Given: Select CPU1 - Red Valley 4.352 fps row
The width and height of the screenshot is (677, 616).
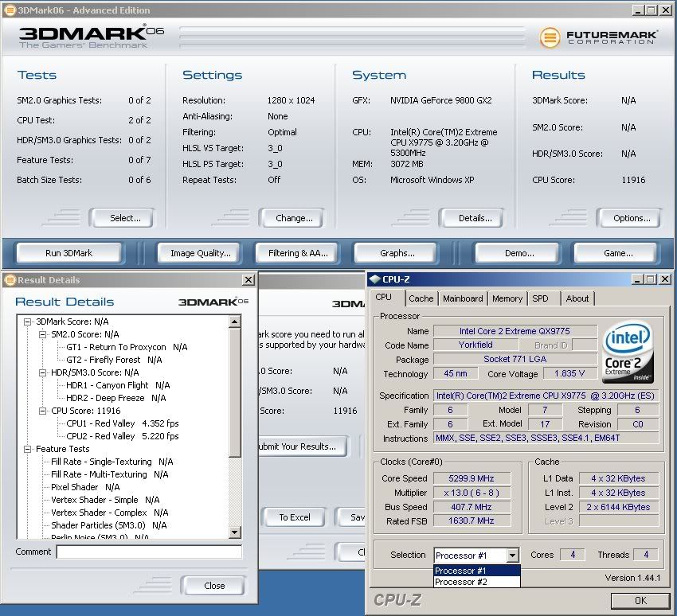Looking at the screenshot, I should click(122, 423).
